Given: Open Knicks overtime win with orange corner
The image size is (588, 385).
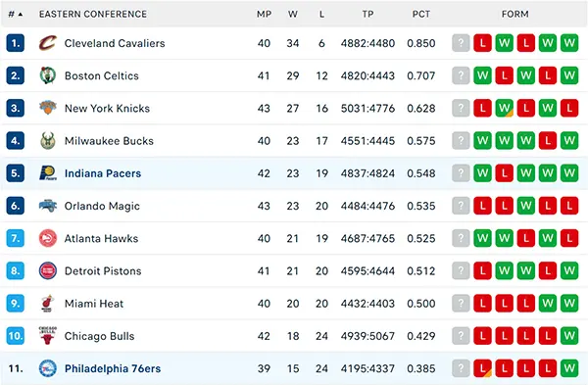Looking at the screenshot, I should pos(504,108).
